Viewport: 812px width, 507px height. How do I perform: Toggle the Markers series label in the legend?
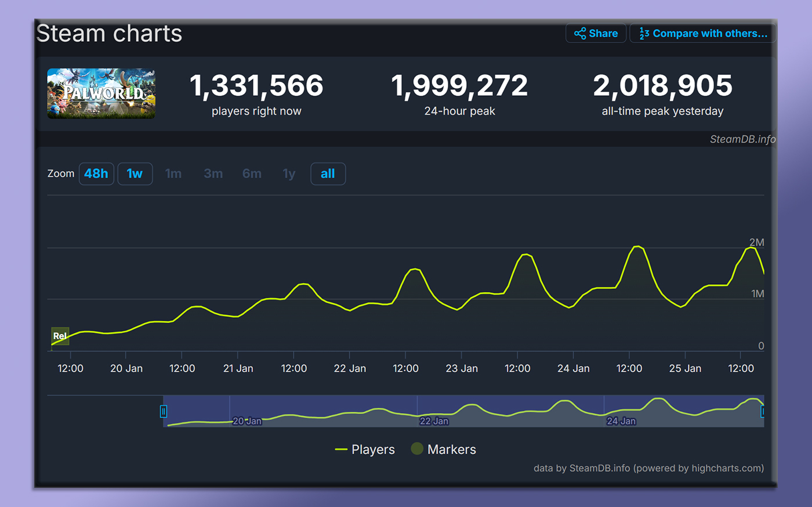[x=451, y=450]
